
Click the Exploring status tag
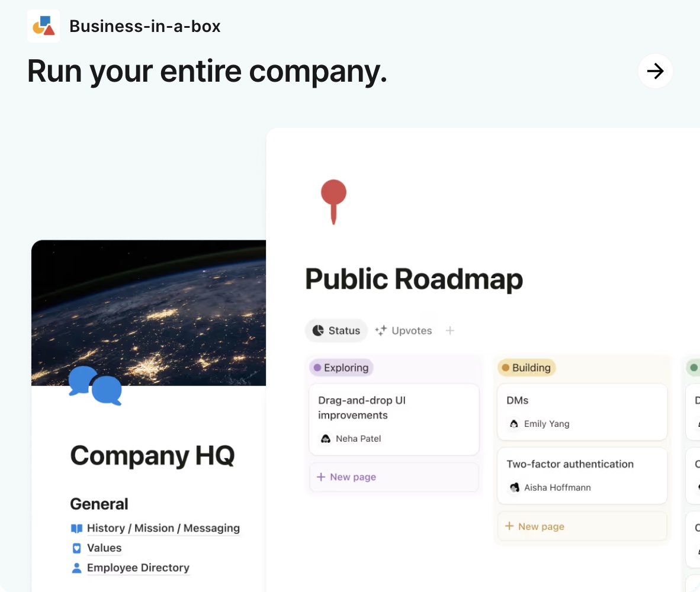point(341,368)
